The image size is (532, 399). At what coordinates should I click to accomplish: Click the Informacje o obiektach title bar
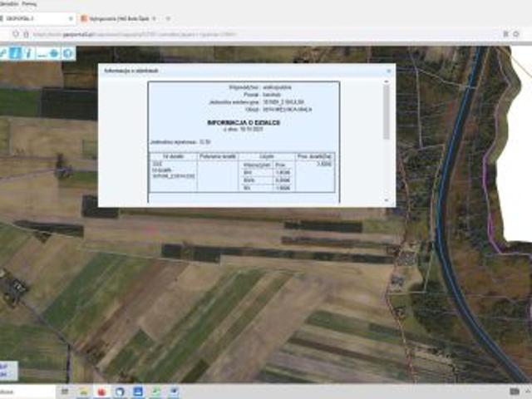point(247,71)
